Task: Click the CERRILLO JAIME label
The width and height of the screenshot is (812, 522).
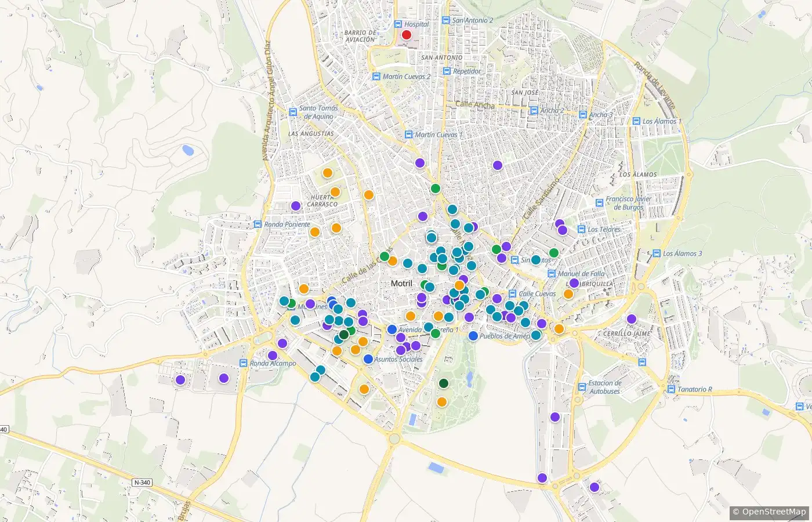Action: click(x=626, y=333)
